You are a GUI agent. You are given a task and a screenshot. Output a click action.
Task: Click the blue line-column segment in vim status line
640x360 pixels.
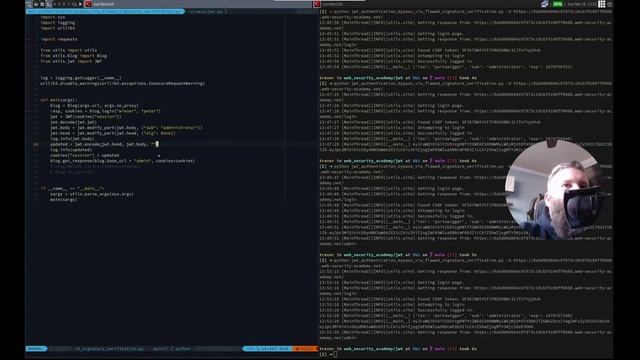pyautogui.click(x=267, y=349)
